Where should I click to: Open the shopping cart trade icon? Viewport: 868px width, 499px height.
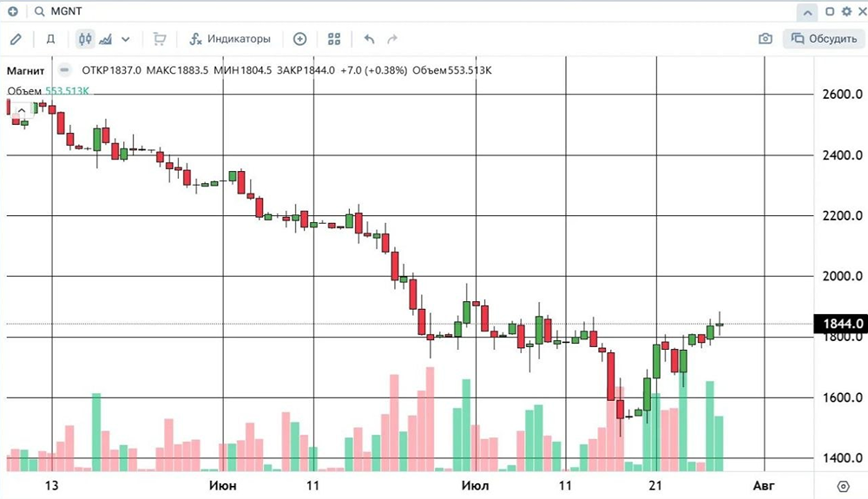[160, 39]
